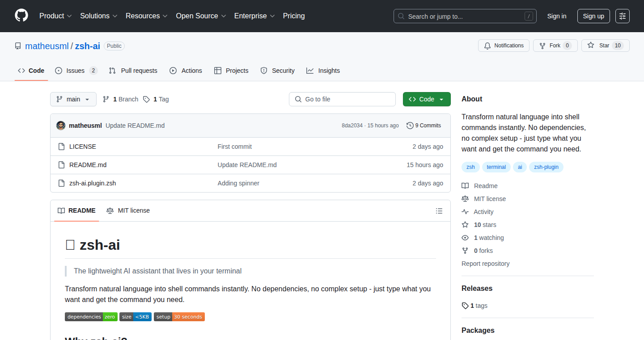View the 0 forks list

(x=477, y=251)
